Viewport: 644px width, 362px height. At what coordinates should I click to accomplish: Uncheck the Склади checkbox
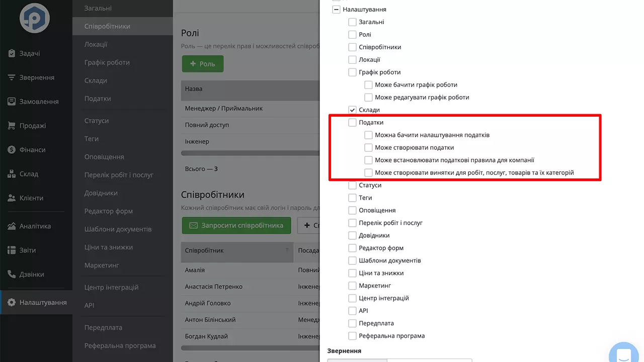coord(353,110)
